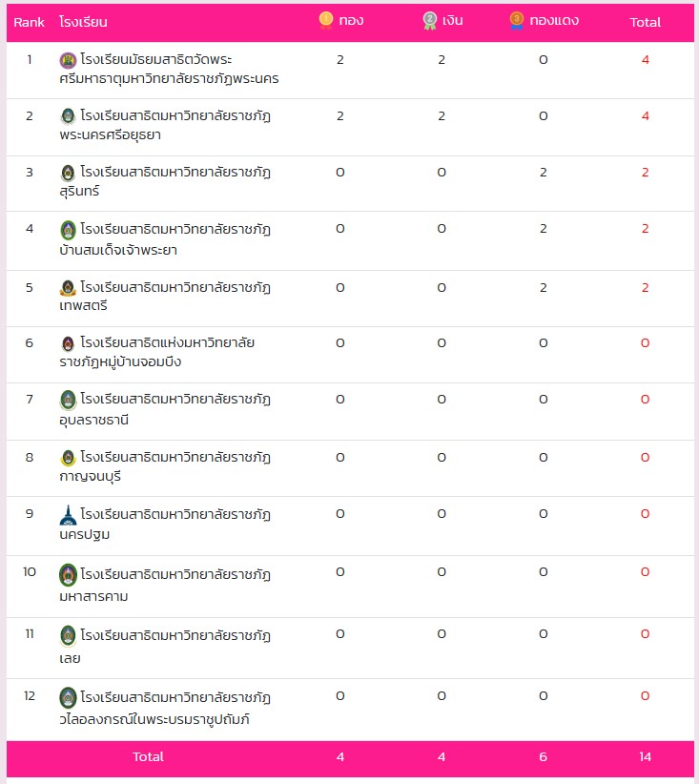Open school name ending พระนครศรีอยุธยา
The height and width of the screenshot is (784, 699).
[x=165, y=126]
